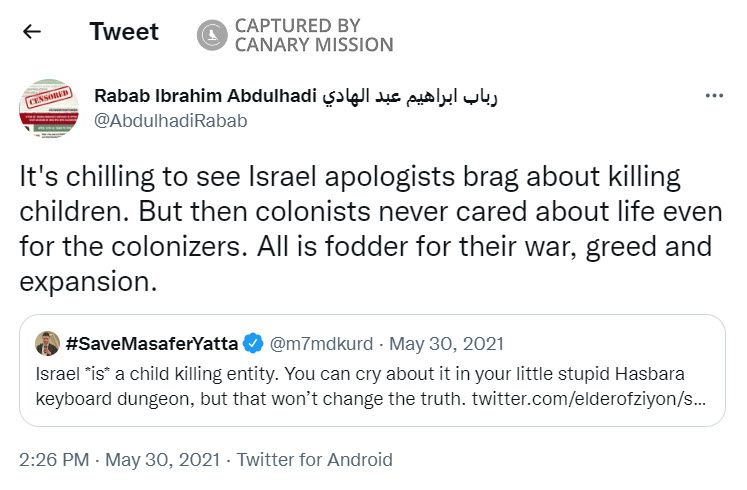This screenshot has width=747, height=490.
Task: Open Rabab Abdulhadi's profile avatar
Action: pos(48,108)
